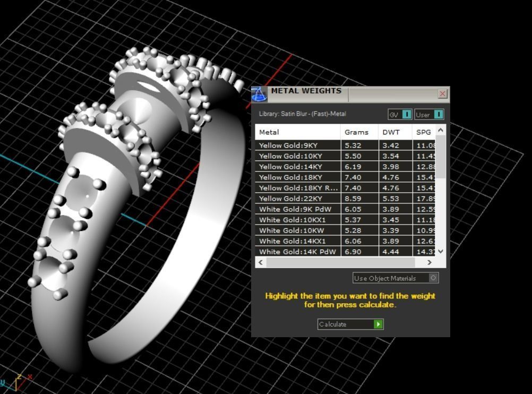Image resolution: width=532 pixels, height=394 pixels.
Task: Click the Library: Satin Blur label
Action: click(x=302, y=114)
